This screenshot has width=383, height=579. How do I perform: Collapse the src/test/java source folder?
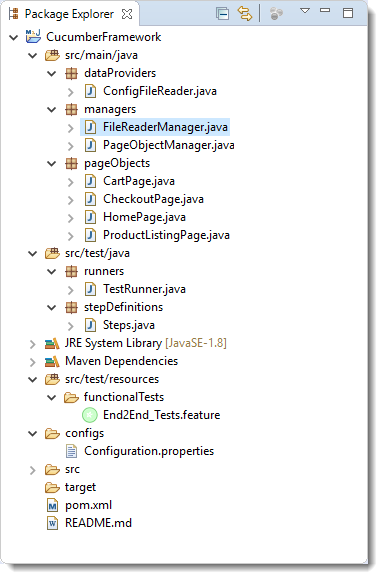coord(33,254)
